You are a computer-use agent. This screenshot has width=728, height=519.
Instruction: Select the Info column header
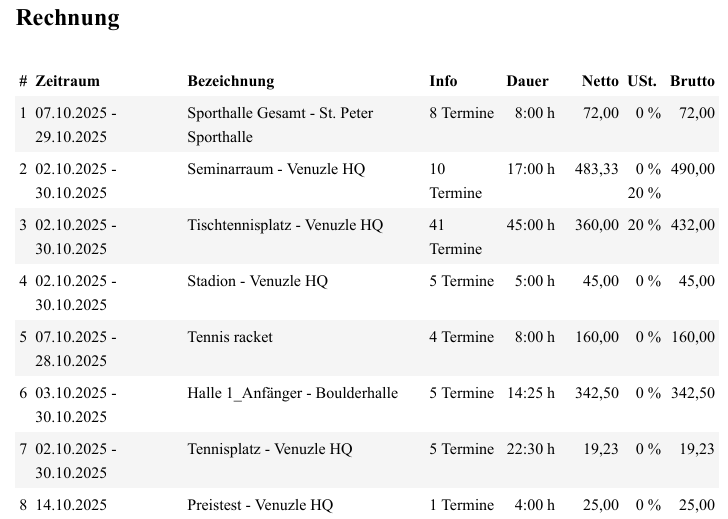(x=443, y=81)
